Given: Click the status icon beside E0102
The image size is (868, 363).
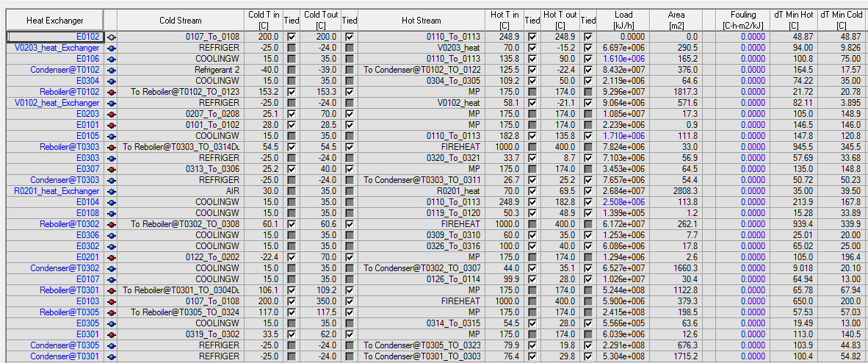Looking at the screenshot, I should pyautogui.click(x=112, y=37).
